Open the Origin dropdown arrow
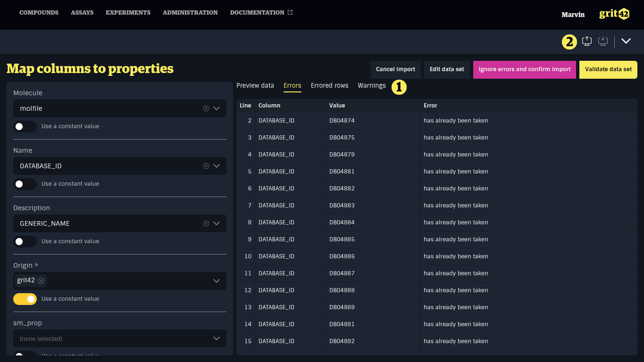The image size is (644, 362). [x=217, y=281]
